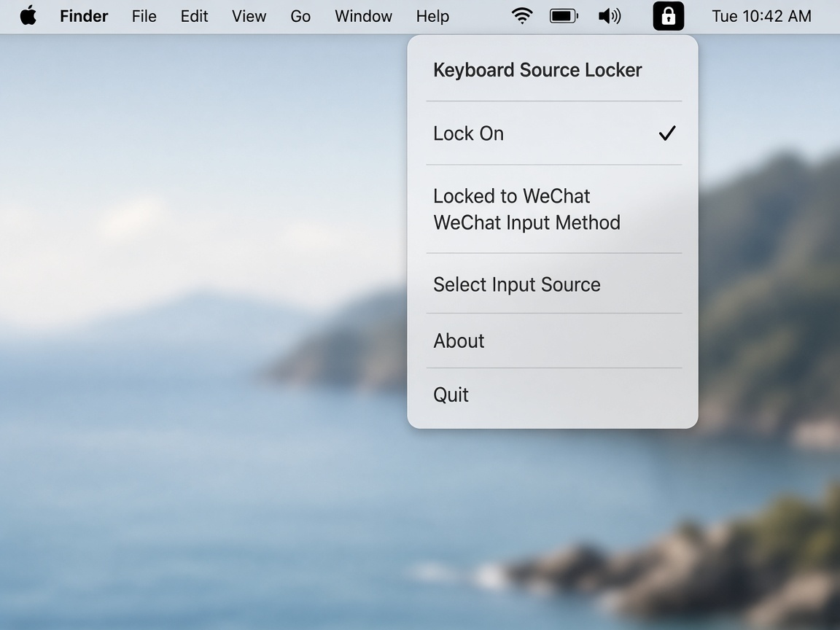Open the Help menu

[x=433, y=16]
